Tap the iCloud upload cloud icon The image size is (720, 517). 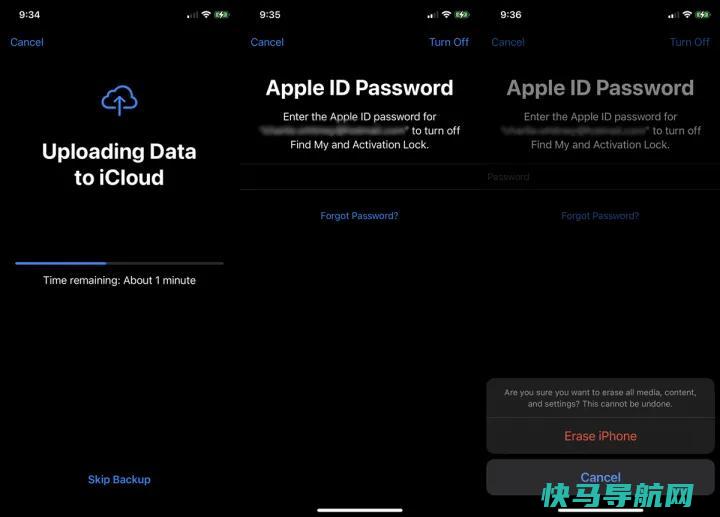119,100
